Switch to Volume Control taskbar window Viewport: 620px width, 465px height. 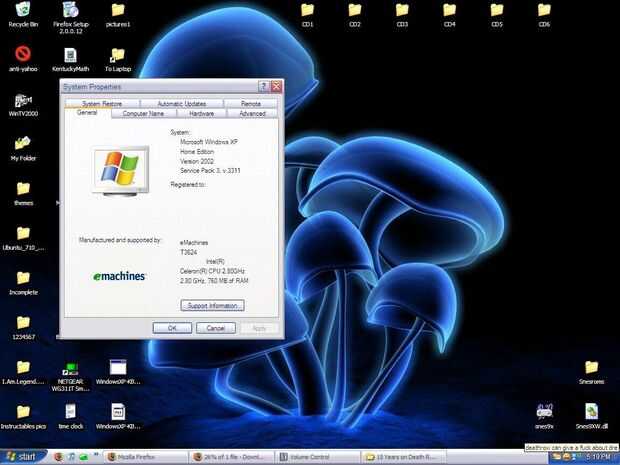316,457
